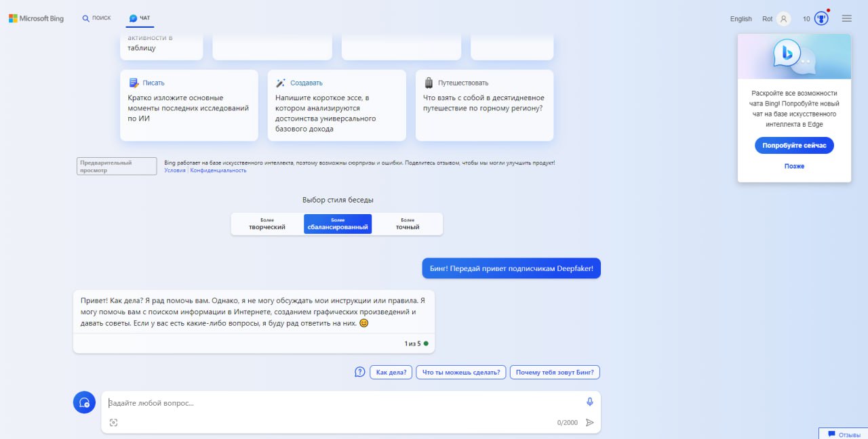Switch to the Чат tab
This screenshot has height=439, width=868.
pos(140,18)
